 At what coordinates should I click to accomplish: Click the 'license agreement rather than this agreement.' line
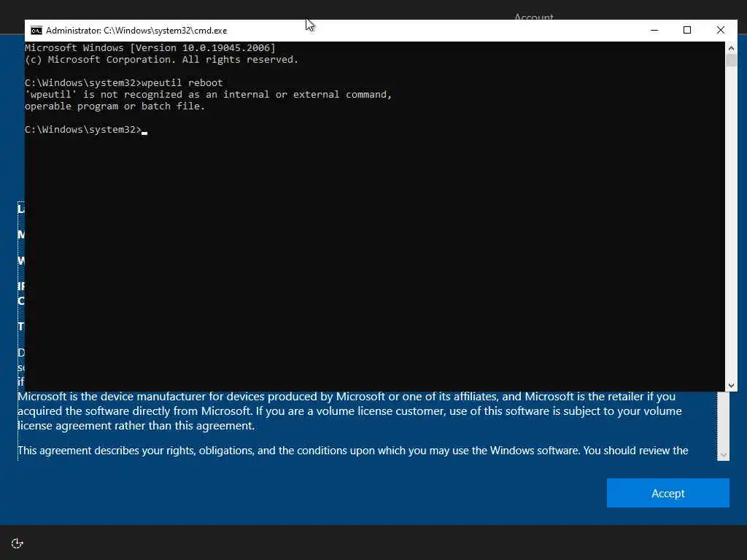136,426
